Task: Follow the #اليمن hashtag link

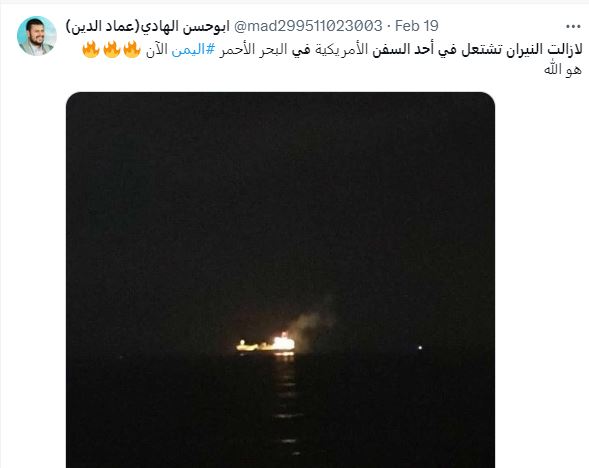Action: click(193, 50)
